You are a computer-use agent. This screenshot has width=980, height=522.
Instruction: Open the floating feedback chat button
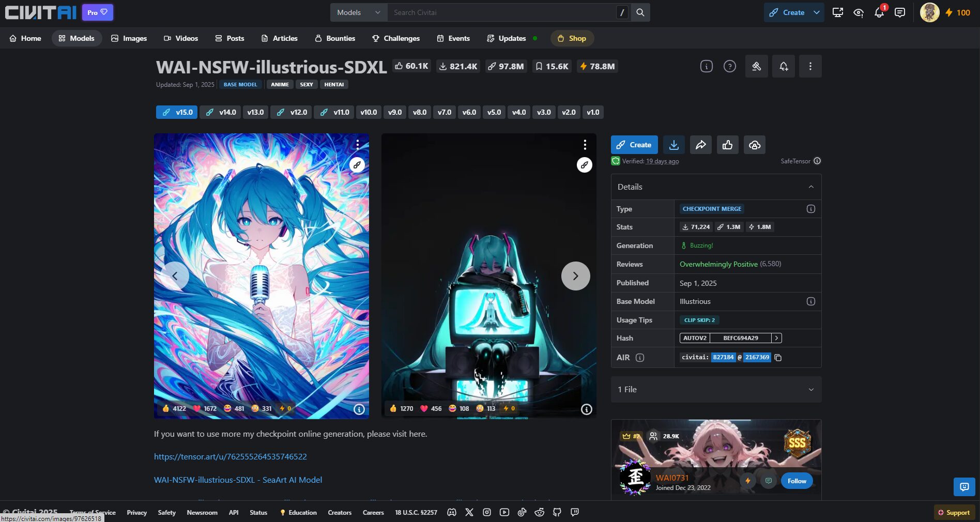[x=964, y=487]
